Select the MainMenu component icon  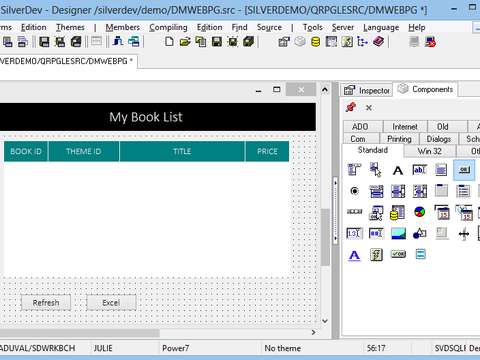tap(354, 169)
